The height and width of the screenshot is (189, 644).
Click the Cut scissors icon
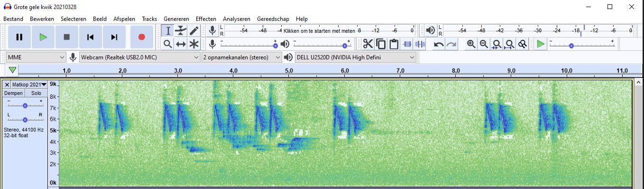coord(368,44)
